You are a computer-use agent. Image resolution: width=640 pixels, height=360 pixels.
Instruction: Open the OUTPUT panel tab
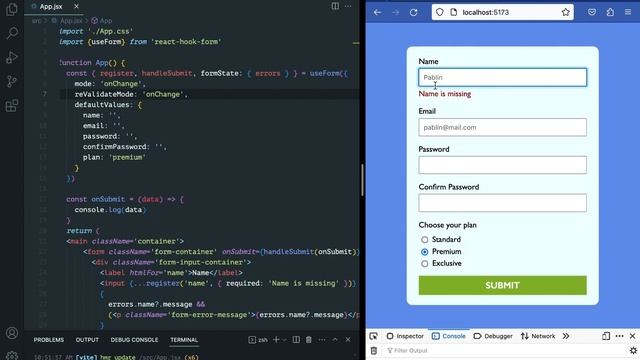point(87,340)
